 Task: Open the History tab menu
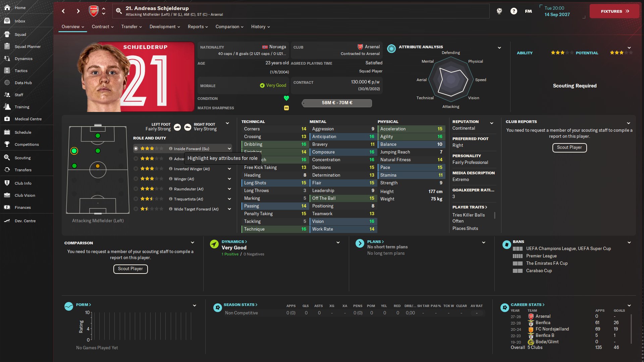pos(260,26)
